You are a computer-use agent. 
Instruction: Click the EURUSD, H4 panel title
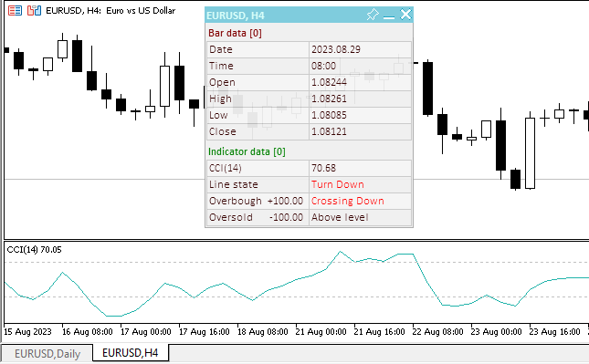point(236,16)
